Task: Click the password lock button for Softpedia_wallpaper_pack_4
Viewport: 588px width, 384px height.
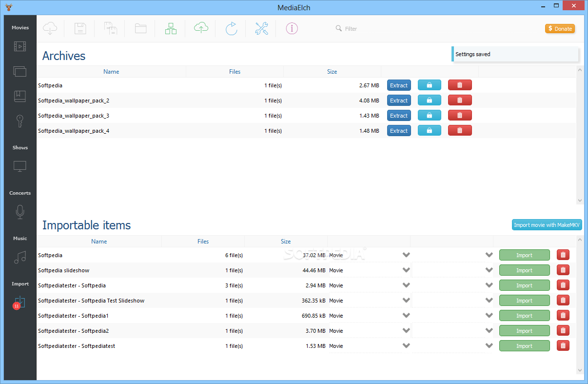Action: point(430,131)
